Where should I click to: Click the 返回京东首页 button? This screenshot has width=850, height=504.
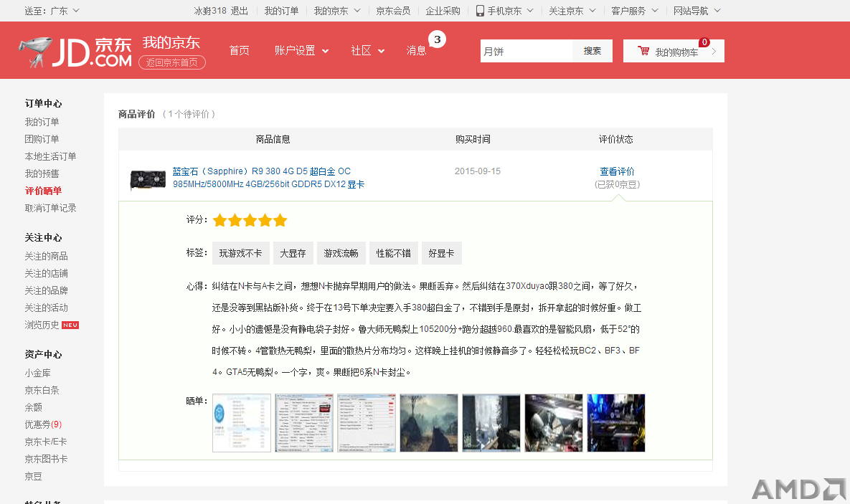point(172,62)
